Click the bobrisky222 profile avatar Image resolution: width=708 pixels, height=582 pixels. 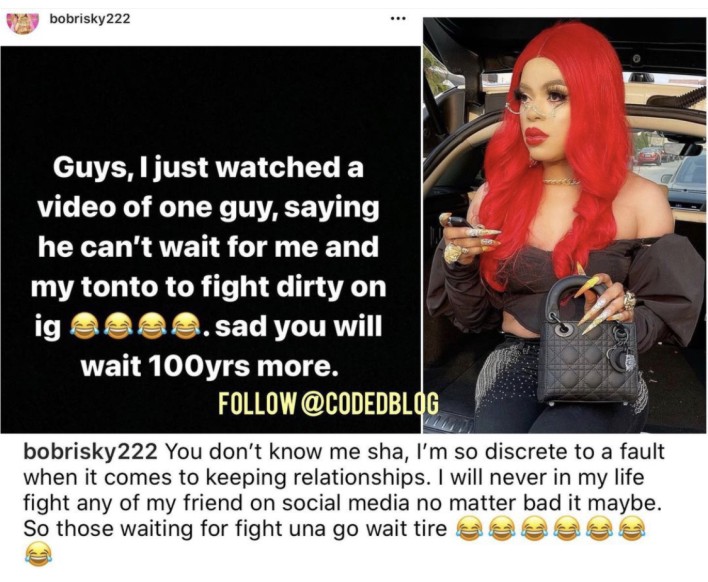click(x=22, y=23)
